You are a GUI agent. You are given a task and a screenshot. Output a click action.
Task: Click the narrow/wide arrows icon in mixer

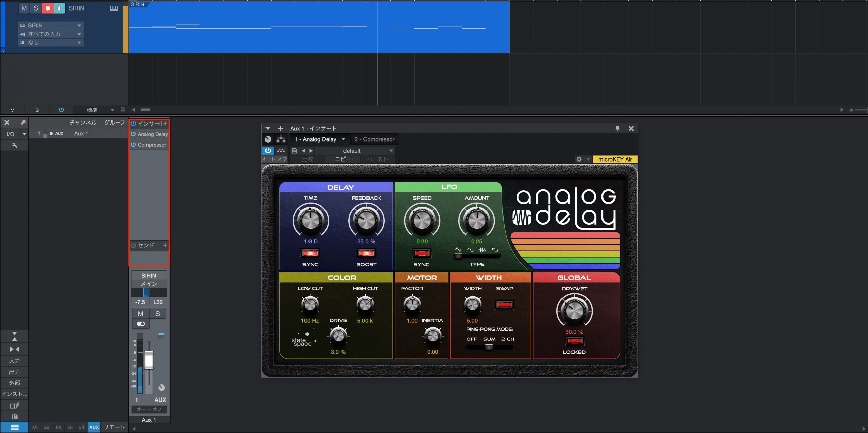point(14,349)
